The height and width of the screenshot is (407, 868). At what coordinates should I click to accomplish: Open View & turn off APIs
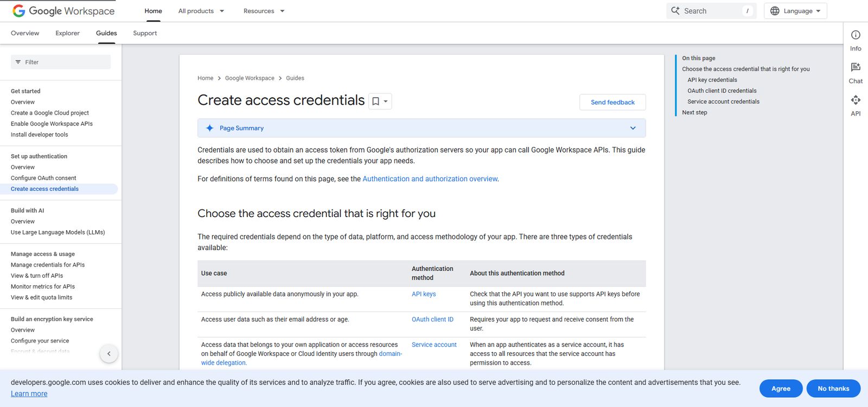[x=37, y=276]
